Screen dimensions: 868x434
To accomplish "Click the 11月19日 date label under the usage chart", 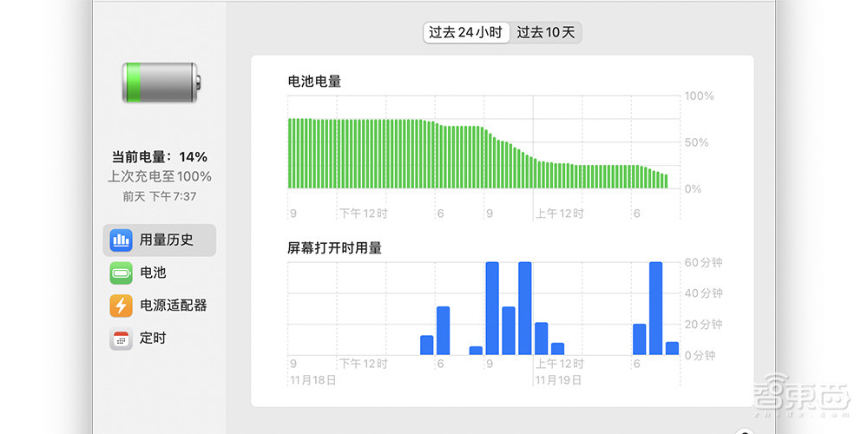I will (x=557, y=380).
